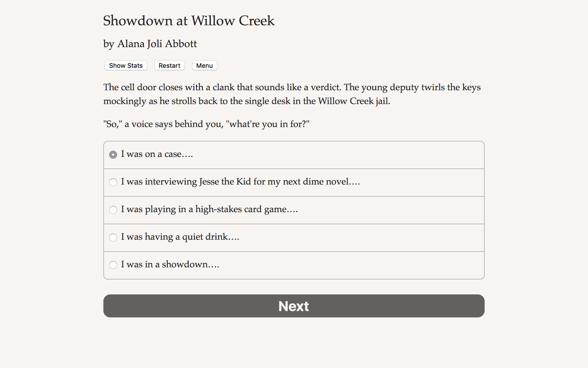Click the first choice row text
This screenshot has width=588, height=368.
click(157, 155)
